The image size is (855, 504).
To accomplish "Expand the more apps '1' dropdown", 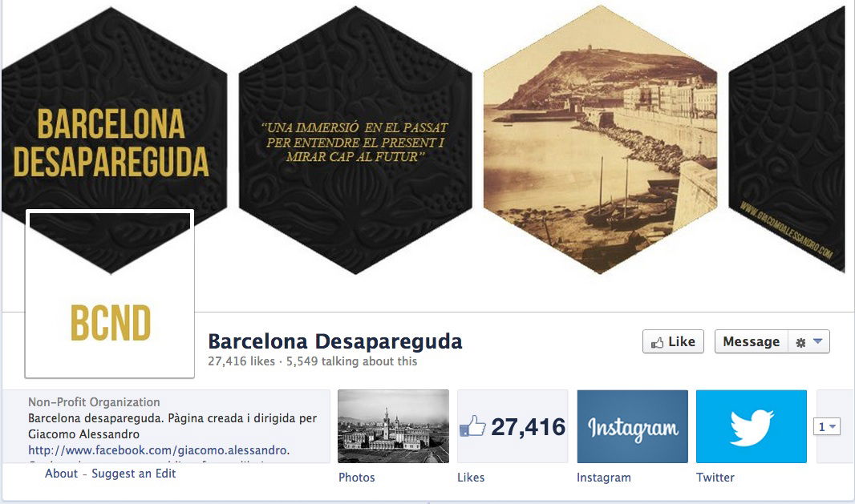I will 827,426.
